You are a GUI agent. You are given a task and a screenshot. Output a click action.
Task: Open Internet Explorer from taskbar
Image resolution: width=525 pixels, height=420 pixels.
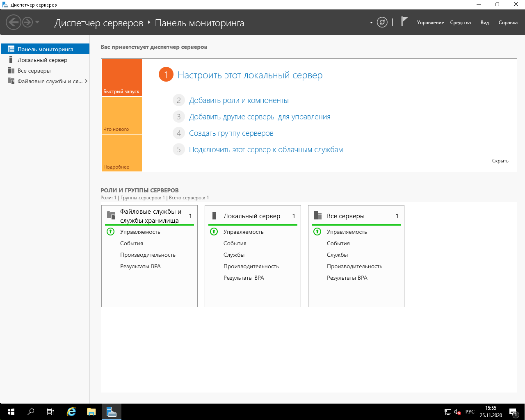[71, 412]
